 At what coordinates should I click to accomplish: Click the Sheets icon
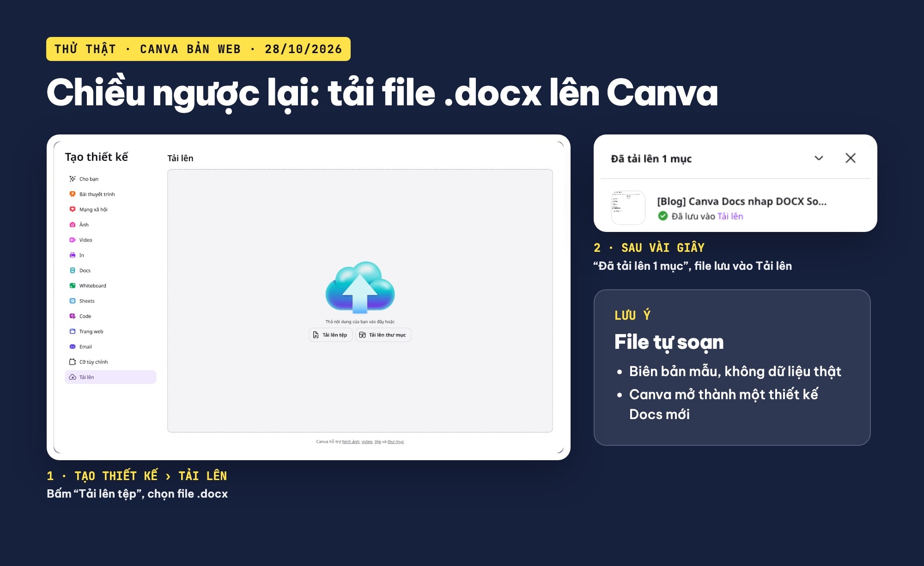tap(73, 301)
